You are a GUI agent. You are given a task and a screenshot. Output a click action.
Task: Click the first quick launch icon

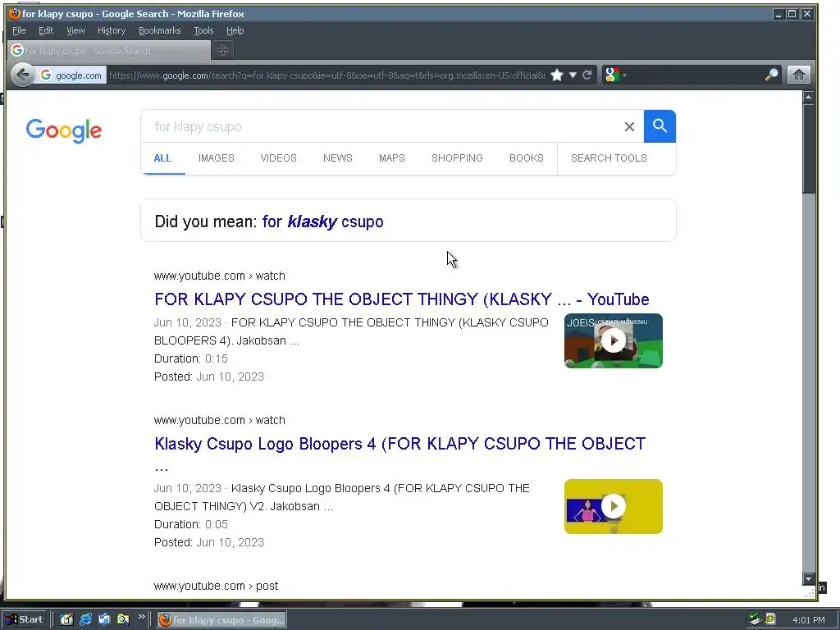pyautogui.click(x=66, y=620)
